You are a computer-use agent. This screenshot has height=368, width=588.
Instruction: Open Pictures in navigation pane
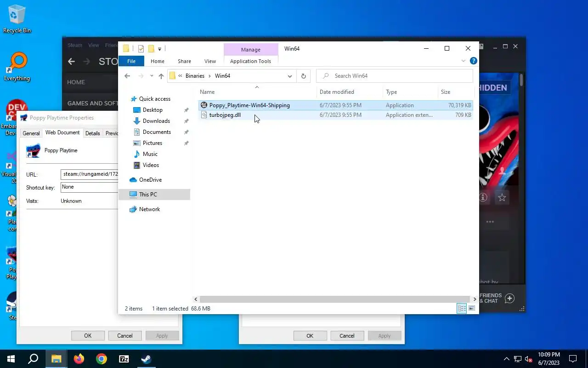(153, 143)
